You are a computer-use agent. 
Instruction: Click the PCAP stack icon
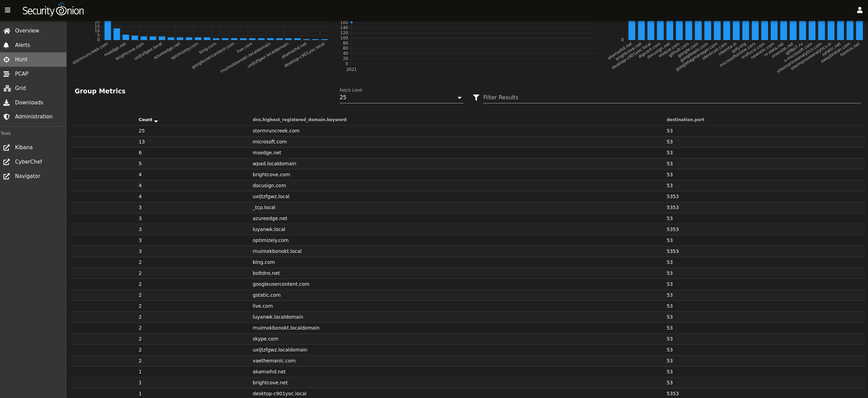click(x=7, y=74)
